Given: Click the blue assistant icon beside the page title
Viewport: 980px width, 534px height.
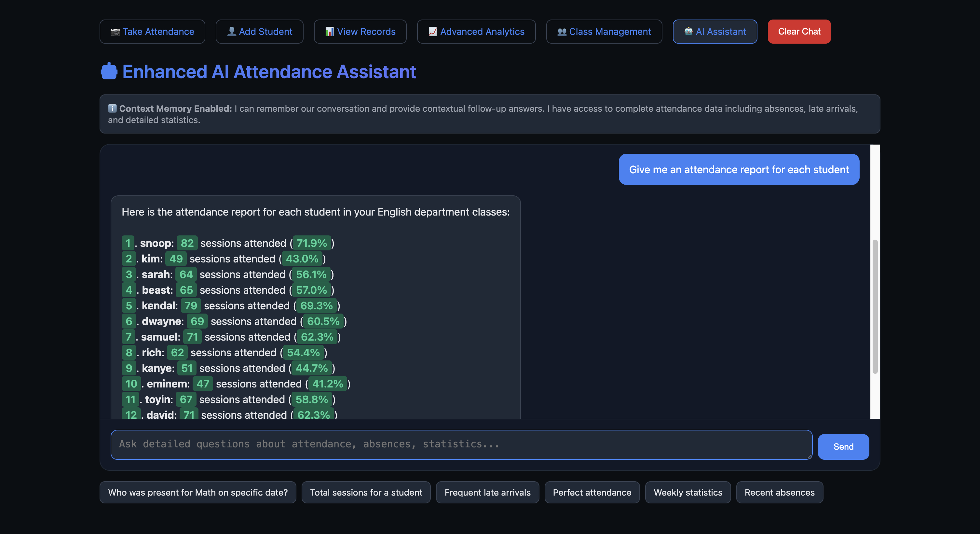Looking at the screenshot, I should tap(109, 71).
